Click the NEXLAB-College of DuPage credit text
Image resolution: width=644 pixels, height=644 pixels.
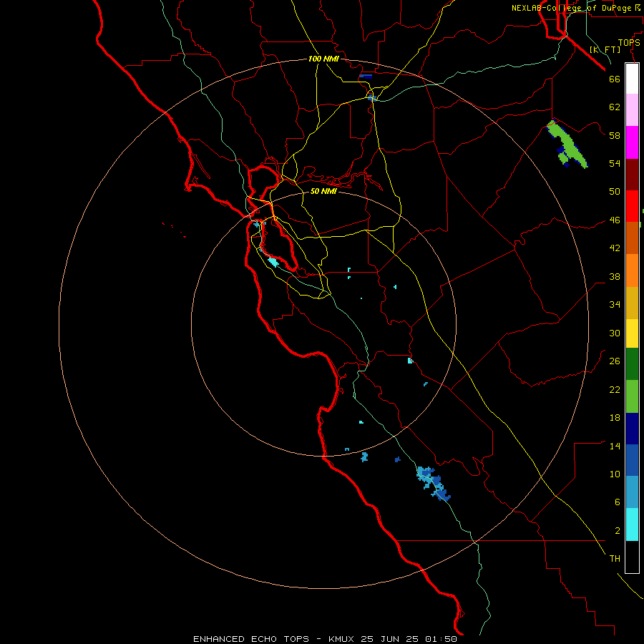coord(575,8)
